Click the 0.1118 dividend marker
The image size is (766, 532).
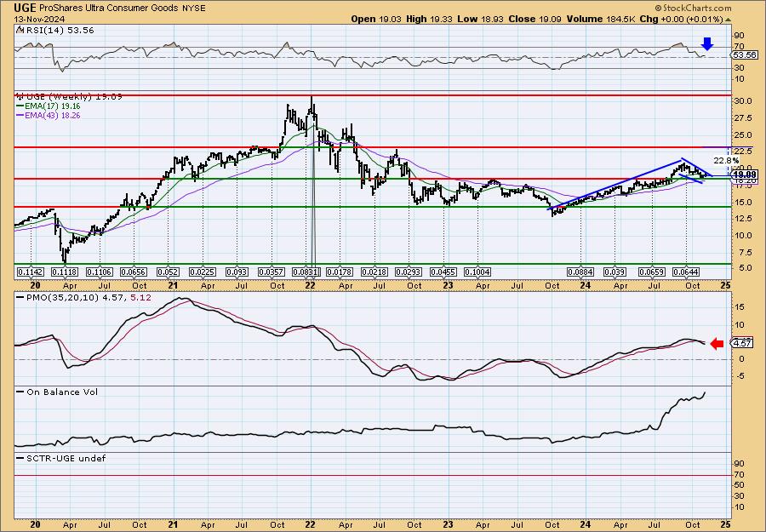click(65, 272)
